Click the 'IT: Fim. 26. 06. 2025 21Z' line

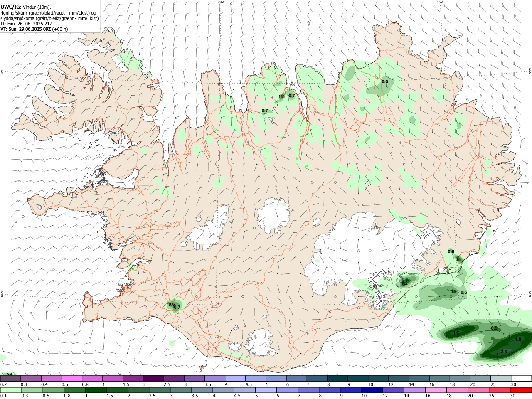pyautogui.click(x=27, y=24)
